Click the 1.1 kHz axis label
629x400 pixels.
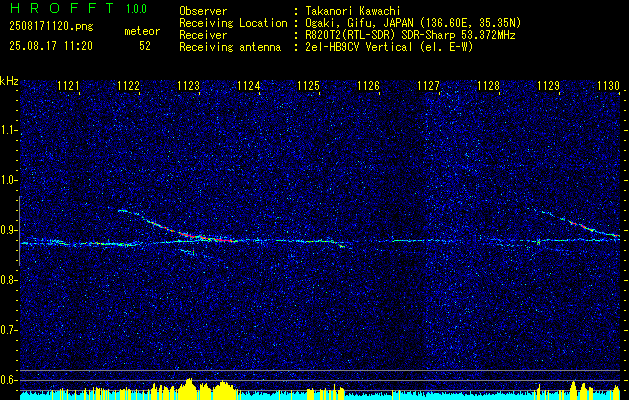[8, 130]
